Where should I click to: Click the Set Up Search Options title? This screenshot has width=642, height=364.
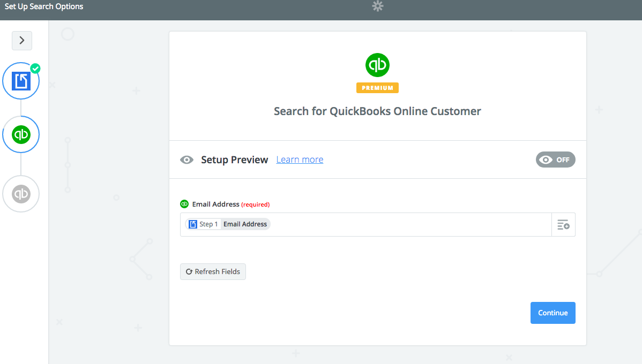point(44,6)
